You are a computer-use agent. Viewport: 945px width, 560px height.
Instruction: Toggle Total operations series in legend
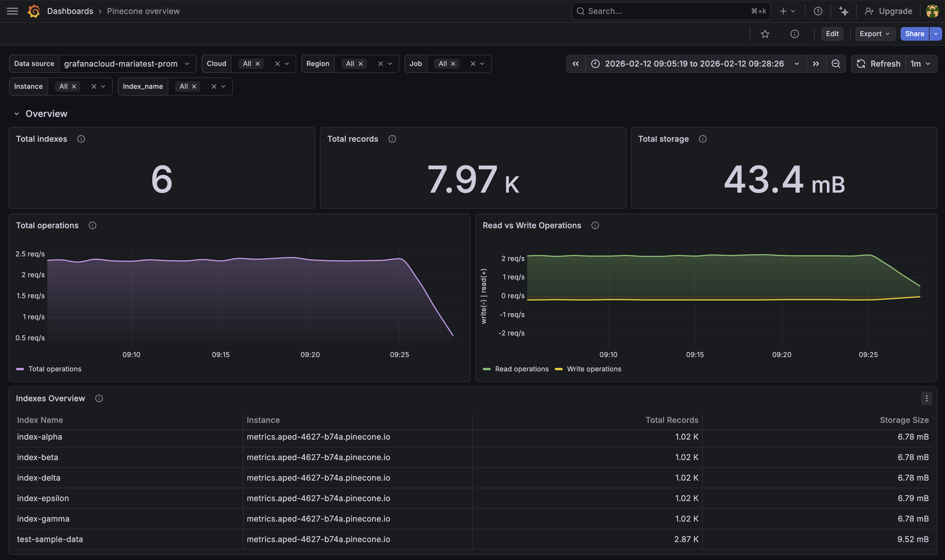point(55,369)
